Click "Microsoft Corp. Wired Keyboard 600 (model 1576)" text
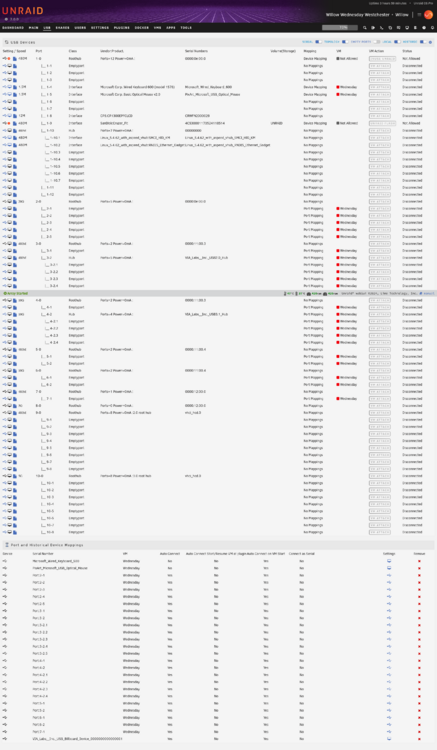The image size is (437, 750). [137, 87]
